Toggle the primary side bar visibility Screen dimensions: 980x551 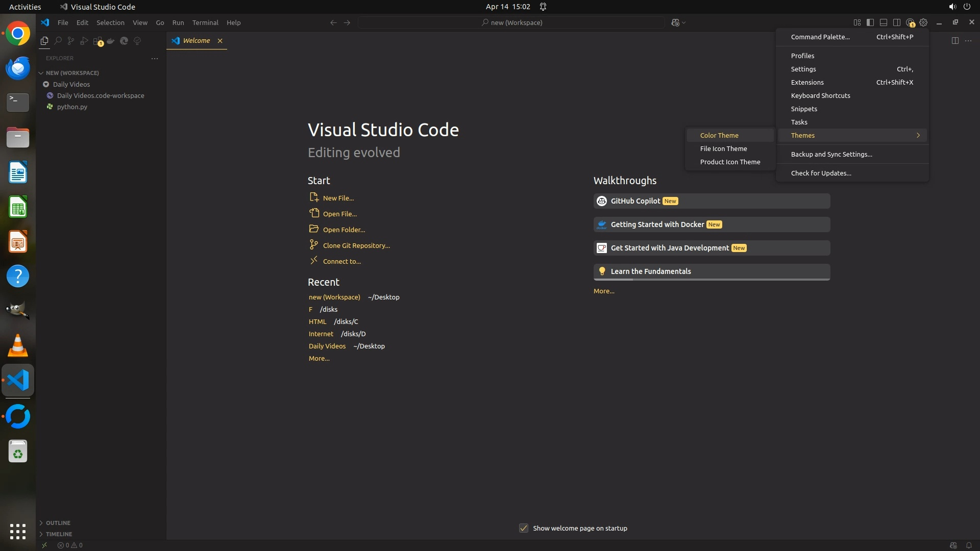pyautogui.click(x=870, y=22)
